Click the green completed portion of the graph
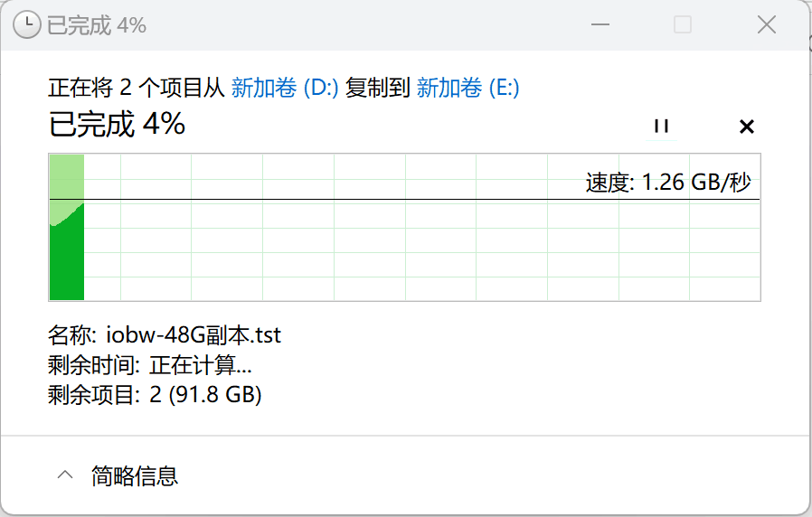 pos(66,258)
